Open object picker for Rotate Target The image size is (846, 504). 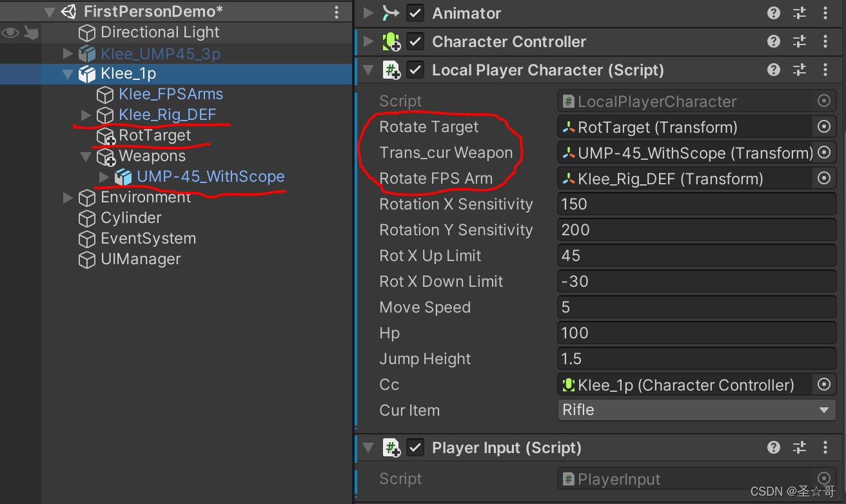pyautogui.click(x=823, y=127)
